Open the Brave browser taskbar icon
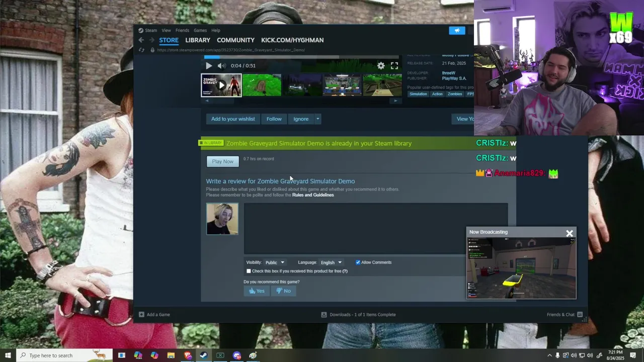644x362 pixels. pos(188,355)
